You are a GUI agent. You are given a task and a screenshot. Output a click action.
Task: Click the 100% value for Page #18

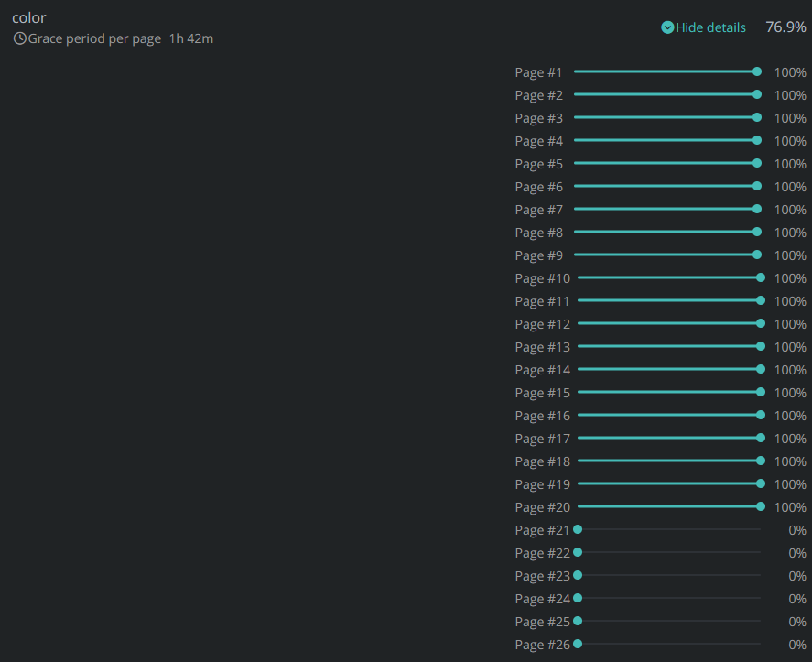790,461
